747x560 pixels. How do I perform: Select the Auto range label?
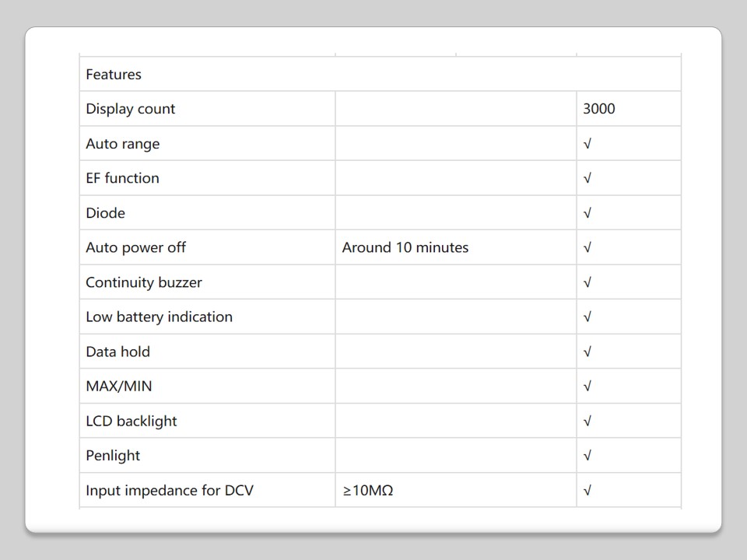click(123, 144)
